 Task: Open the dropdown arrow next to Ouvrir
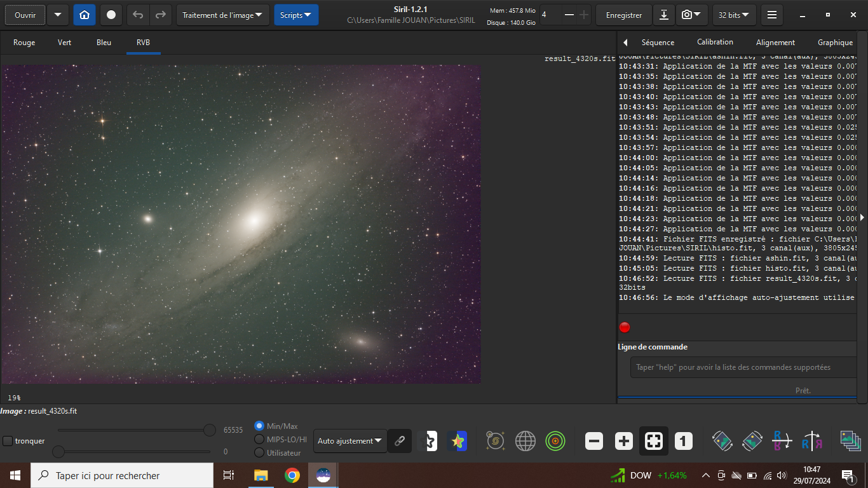click(58, 15)
